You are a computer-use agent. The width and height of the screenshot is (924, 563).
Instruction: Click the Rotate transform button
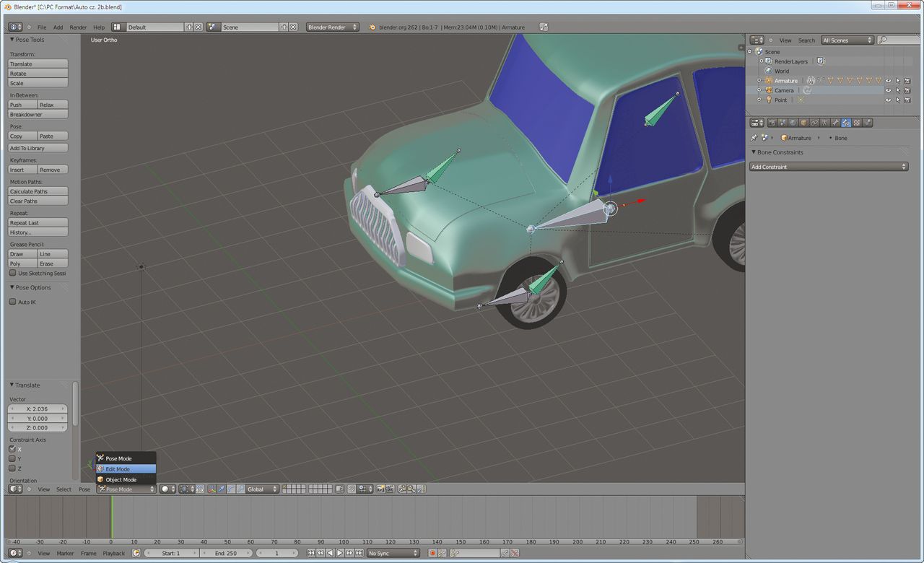(38, 74)
